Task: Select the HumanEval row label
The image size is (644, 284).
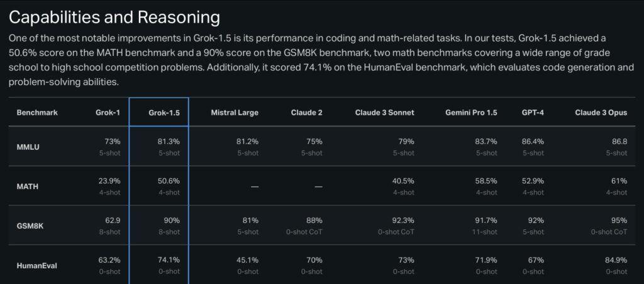Action: coord(37,265)
